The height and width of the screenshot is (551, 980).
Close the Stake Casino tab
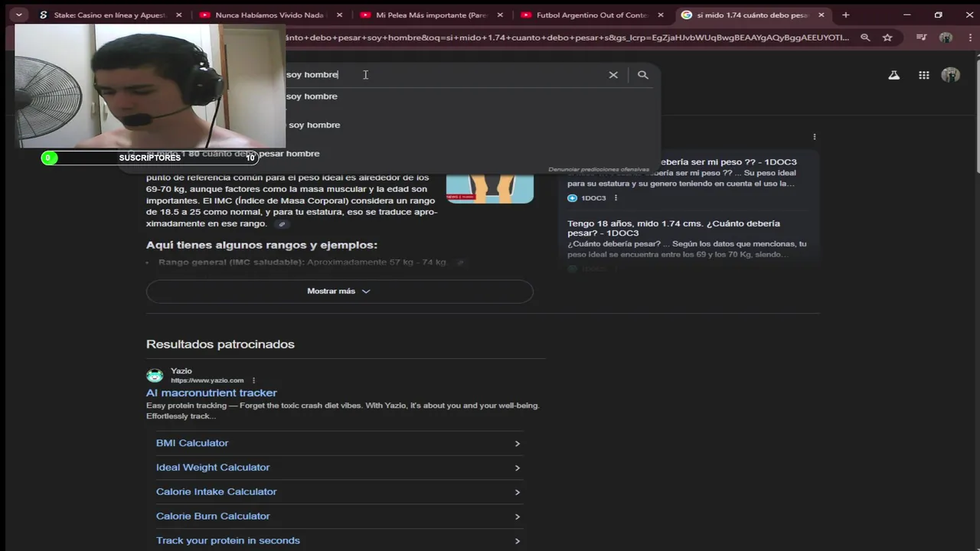[x=179, y=15]
